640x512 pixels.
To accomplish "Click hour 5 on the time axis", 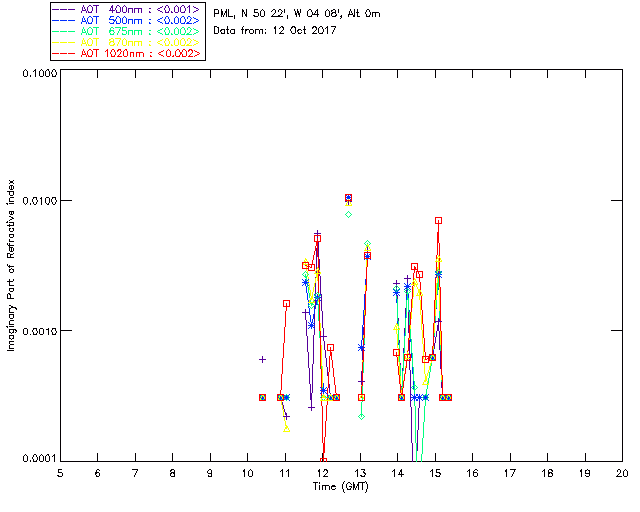I will click(60, 474).
